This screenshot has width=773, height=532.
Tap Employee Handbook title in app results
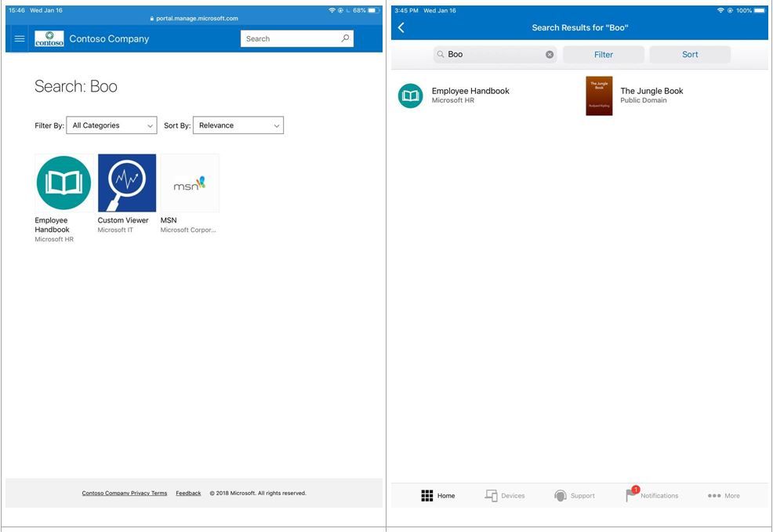pos(470,91)
